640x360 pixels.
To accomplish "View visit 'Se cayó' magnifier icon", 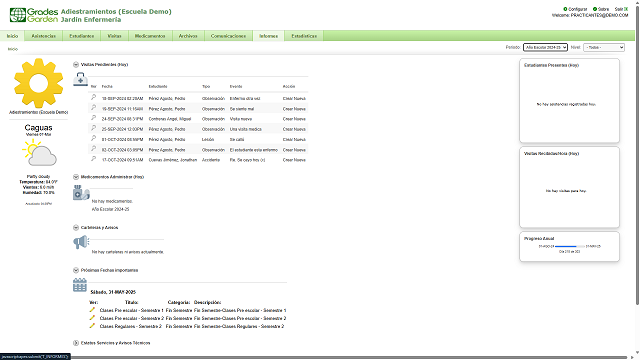I will tap(93, 138).
